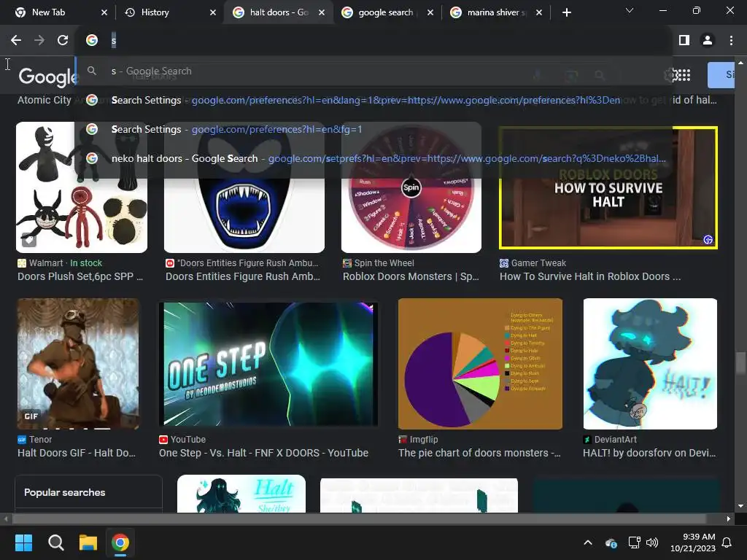747x560 pixels.
Task: Open the How To Survive Halt thumbnail
Action: coord(608,187)
